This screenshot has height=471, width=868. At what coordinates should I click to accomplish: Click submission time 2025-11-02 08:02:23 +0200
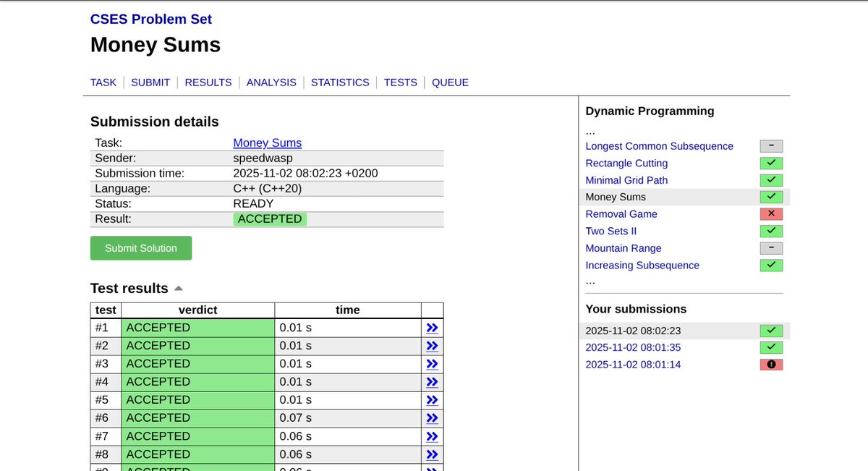(x=305, y=174)
